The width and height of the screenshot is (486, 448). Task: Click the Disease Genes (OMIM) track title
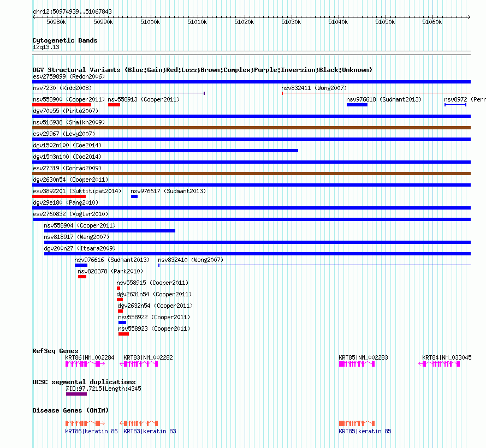[70, 410]
